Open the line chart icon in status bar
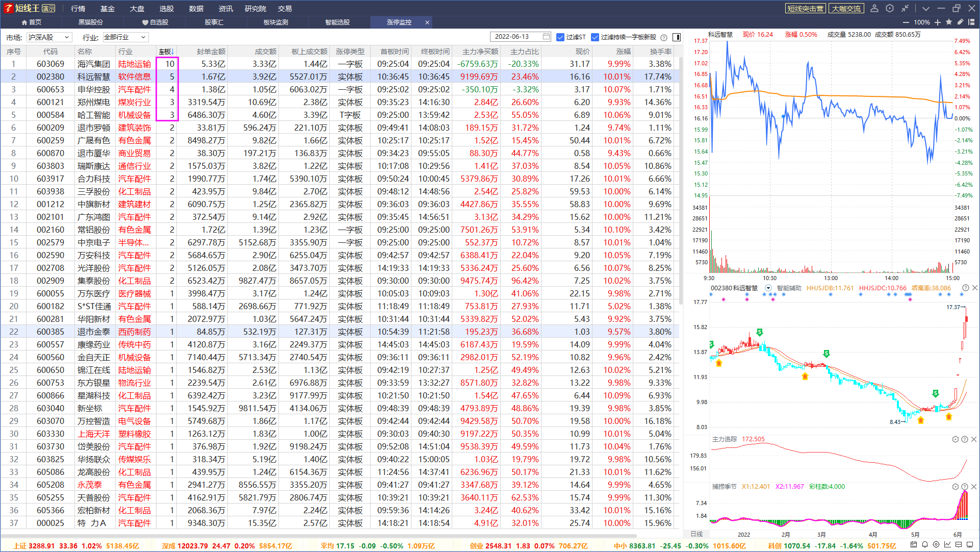This screenshot has width=980, height=552. click(x=947, y=545)
